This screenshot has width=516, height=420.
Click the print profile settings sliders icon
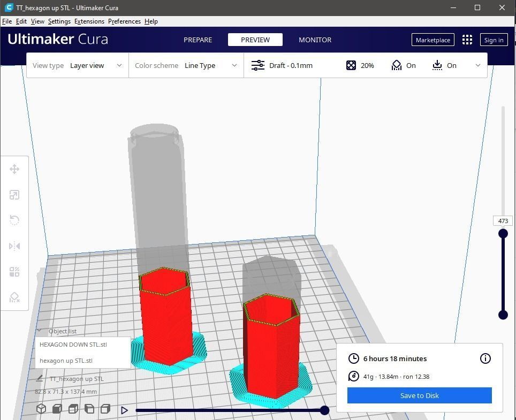point(257,65)
